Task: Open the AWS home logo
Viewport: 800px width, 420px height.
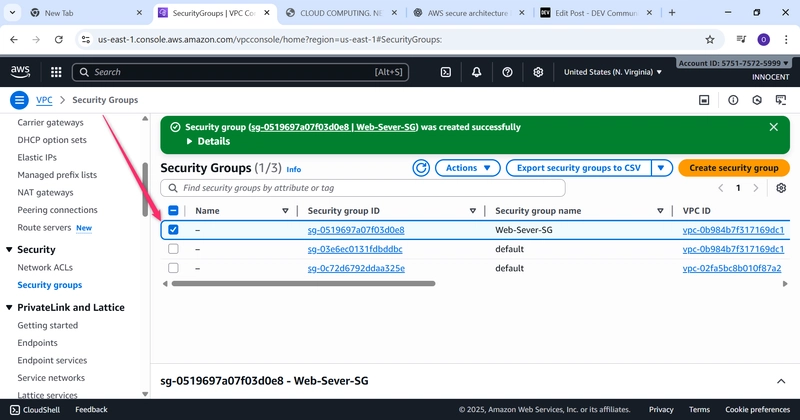Action: (x=20, y=72)
